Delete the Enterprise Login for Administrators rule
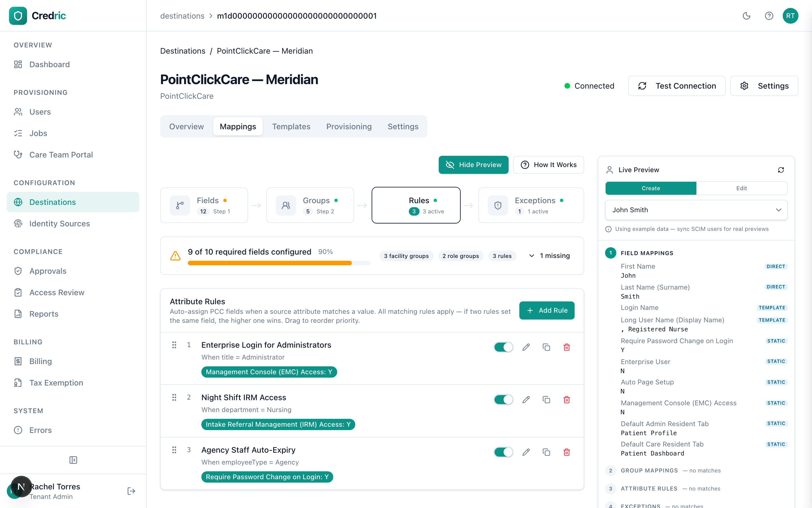 567,347
